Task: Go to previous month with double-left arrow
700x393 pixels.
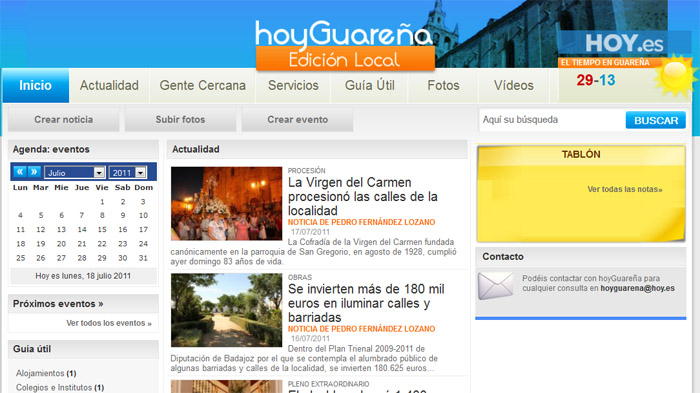Action: coord(20,172)
